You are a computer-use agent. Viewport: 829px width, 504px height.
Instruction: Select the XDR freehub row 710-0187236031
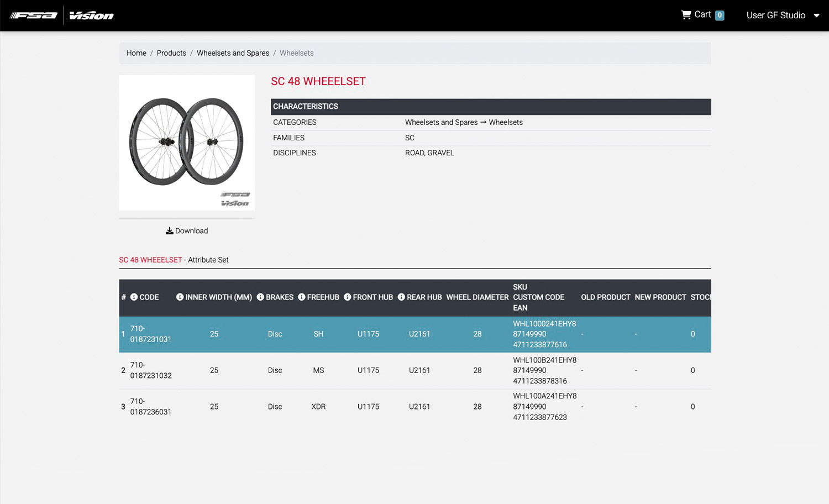[x=150, y=407]
